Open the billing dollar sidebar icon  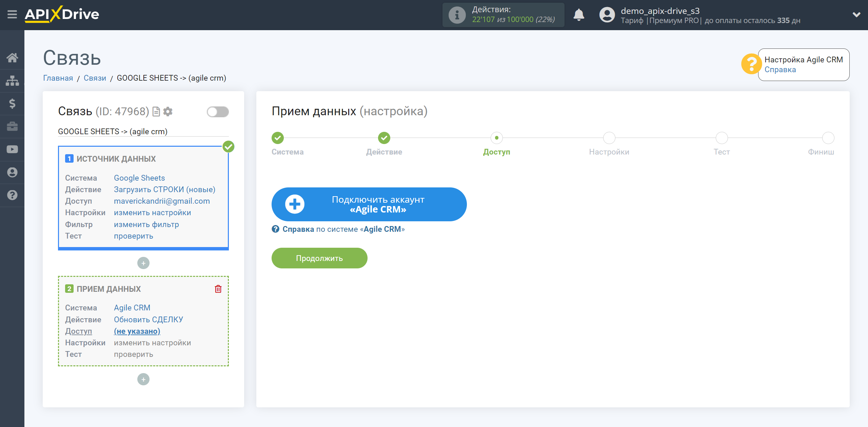12,103
